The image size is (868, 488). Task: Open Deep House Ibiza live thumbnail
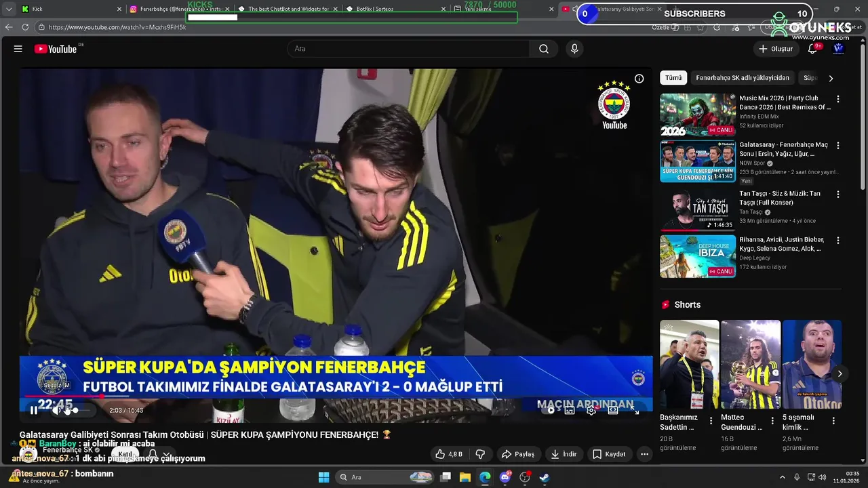point(698,256)
